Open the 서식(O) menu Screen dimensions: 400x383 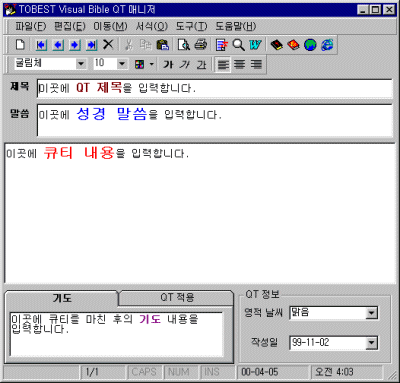coord(152,26)
